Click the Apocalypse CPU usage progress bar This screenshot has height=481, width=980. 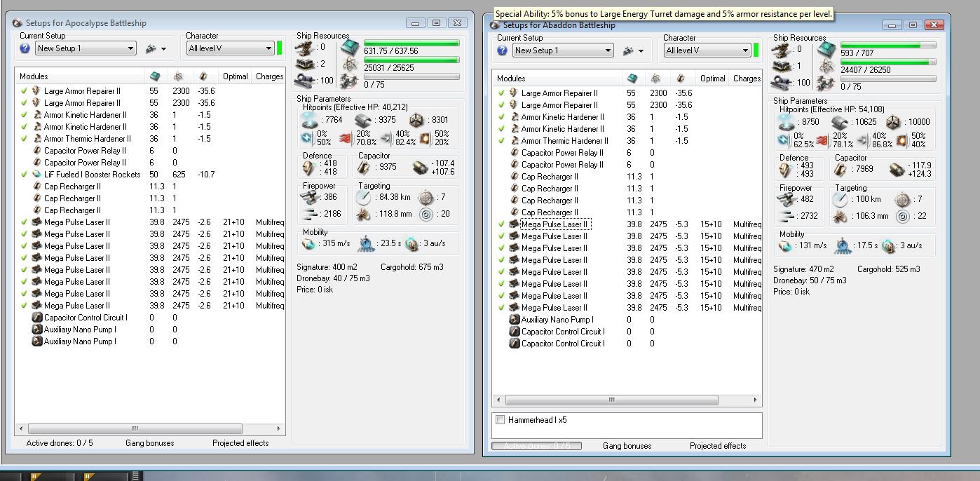pyautogui.click(x=411, y=43)
